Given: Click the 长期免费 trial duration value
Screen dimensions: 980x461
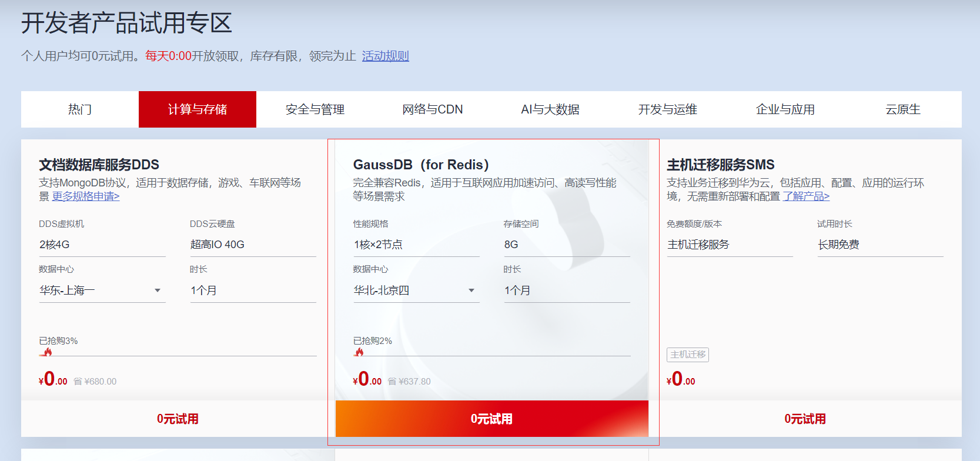Looking at the screenshot, I should tap(839, 245).
